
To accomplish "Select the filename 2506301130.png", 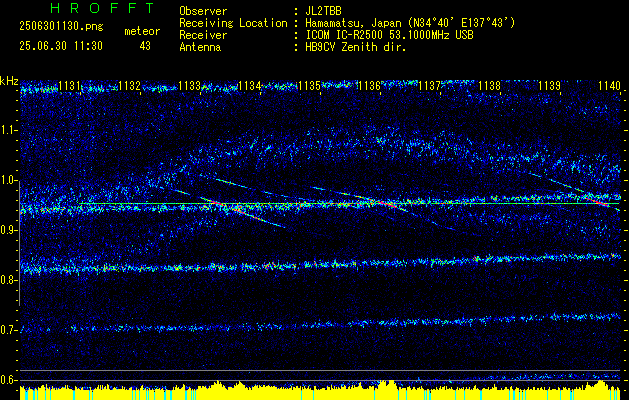I will pos(61,27).
